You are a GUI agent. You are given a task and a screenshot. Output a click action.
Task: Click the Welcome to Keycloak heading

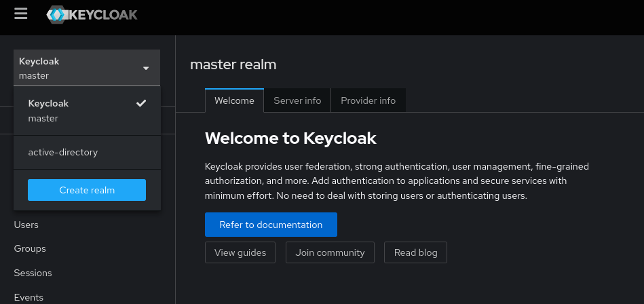click(291, 138)
